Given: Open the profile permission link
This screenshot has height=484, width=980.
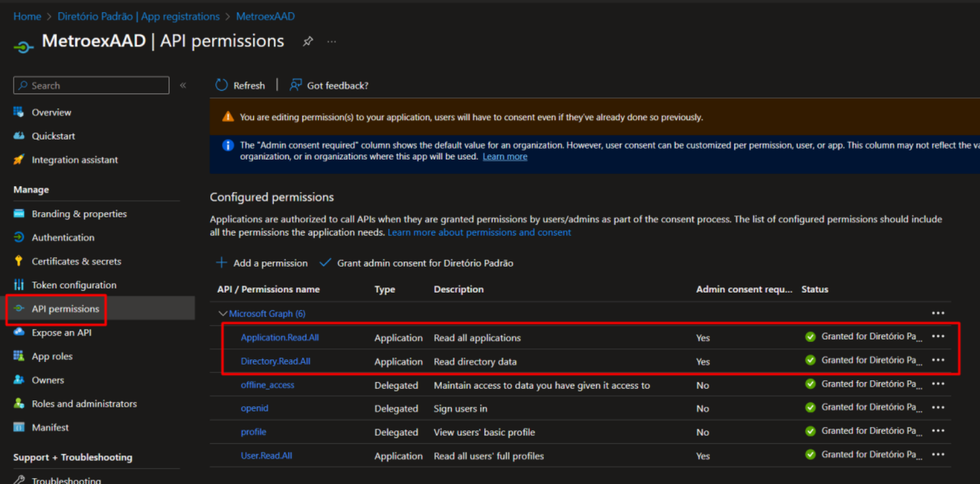Looking at the screenshot, I should click(254, 432).
